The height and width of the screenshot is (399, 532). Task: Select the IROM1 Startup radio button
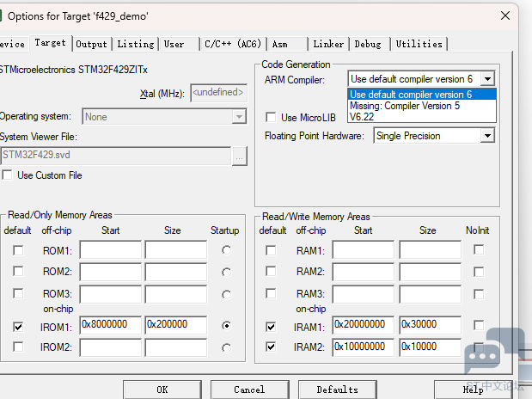(226, 326)
